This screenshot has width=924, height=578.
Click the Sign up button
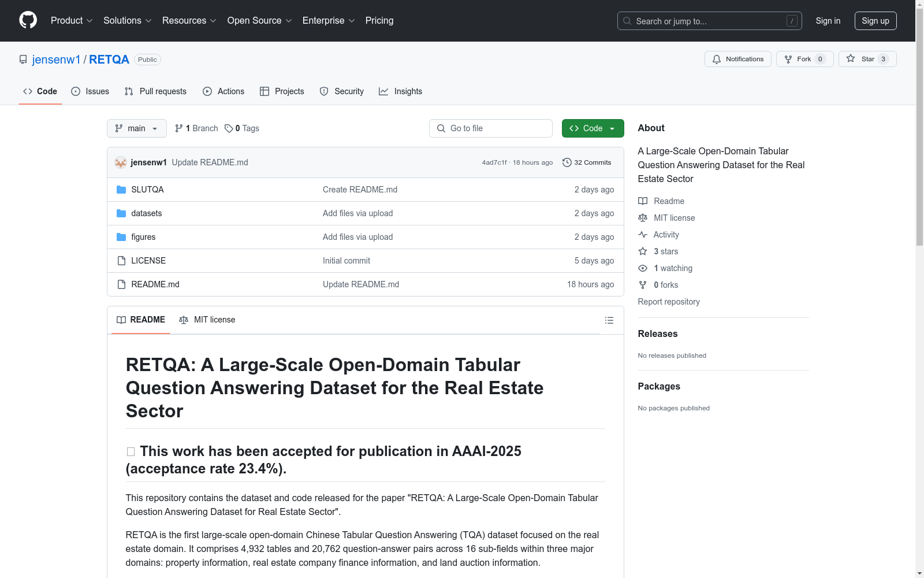click(875, 21)
